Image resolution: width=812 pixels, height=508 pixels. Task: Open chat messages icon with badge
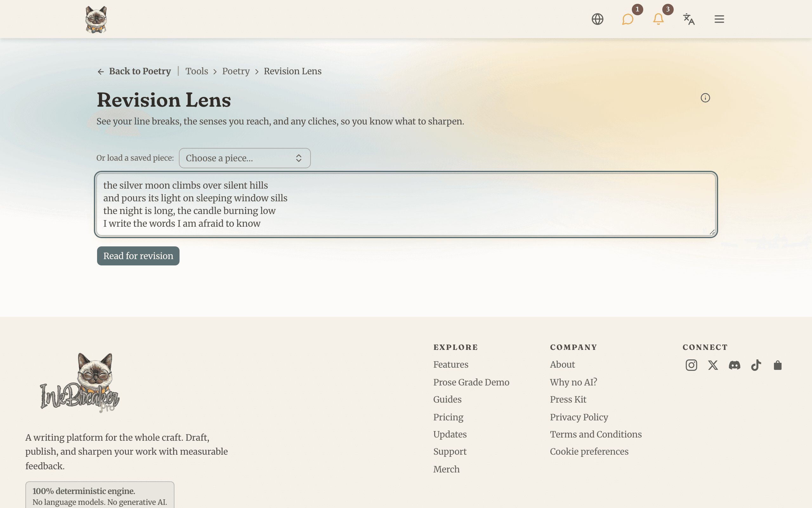pyautogui.click(x=628, y=19)
